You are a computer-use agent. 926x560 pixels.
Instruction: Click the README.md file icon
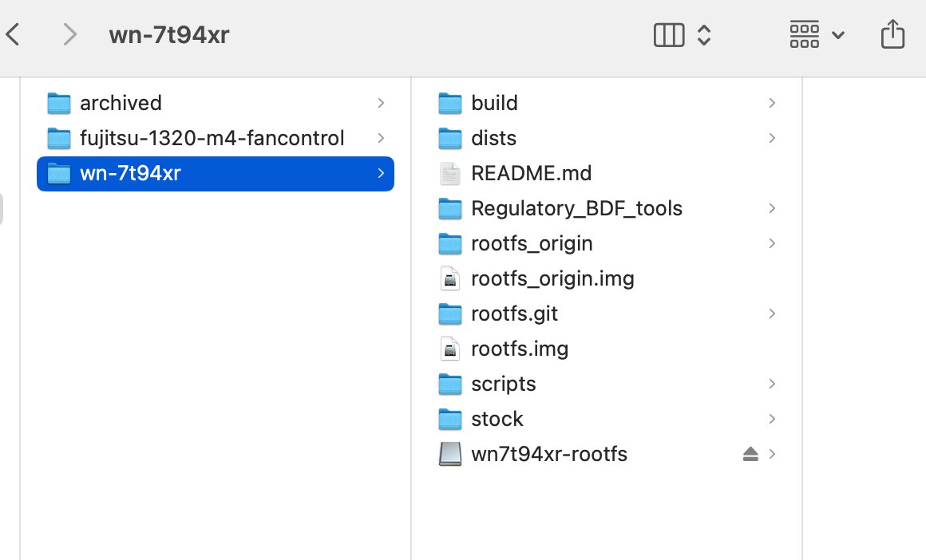tap(450, 173)
